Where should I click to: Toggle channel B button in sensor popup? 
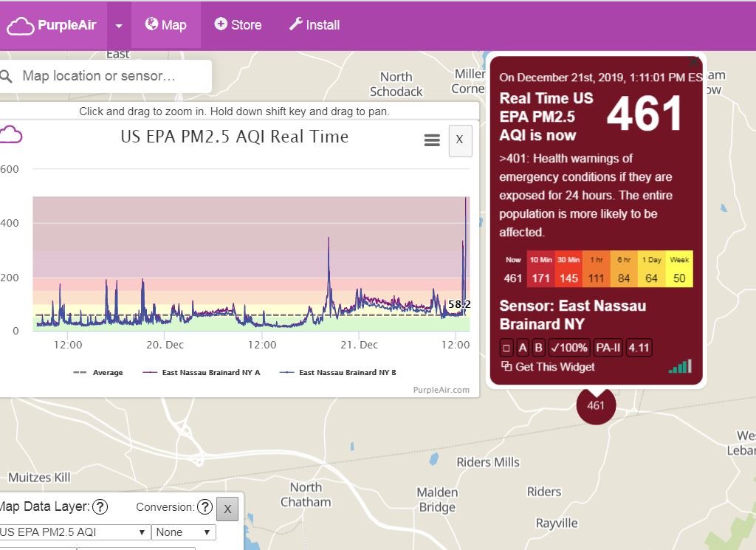click(539, 348)
